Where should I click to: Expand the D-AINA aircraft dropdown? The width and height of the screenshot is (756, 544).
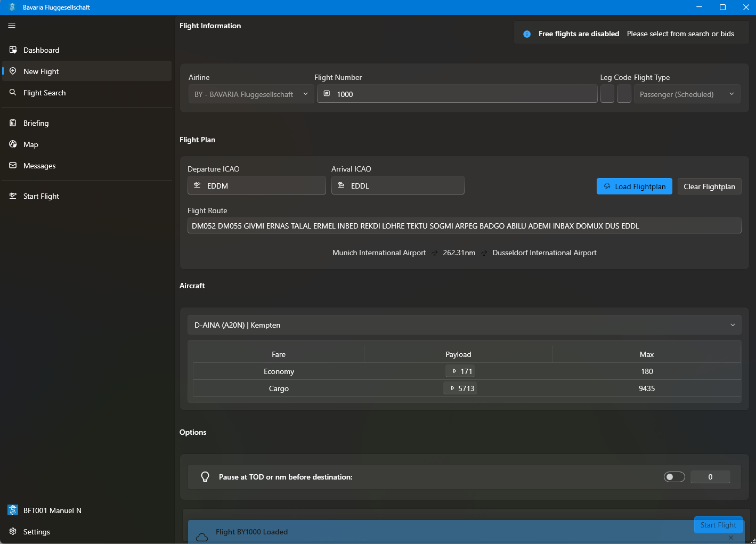(464, 325)
